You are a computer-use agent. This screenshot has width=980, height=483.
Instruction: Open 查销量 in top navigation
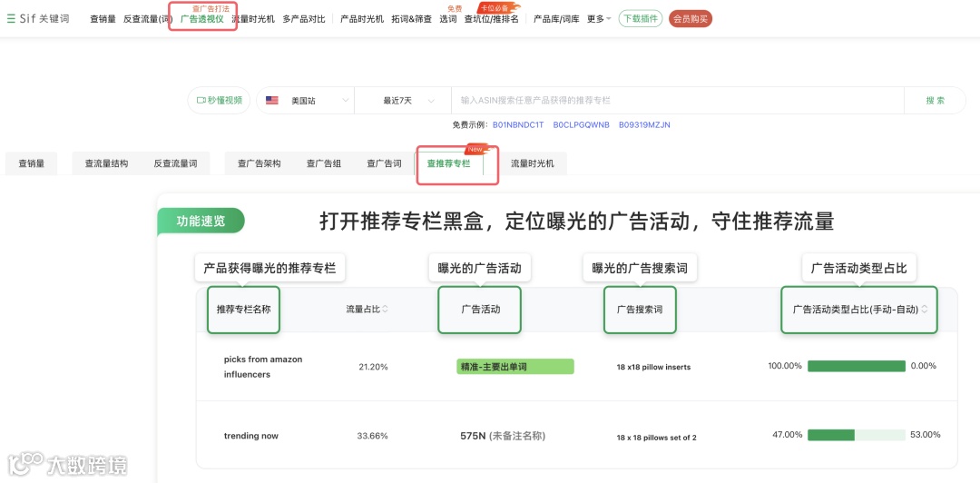click(x=103, y=19)
